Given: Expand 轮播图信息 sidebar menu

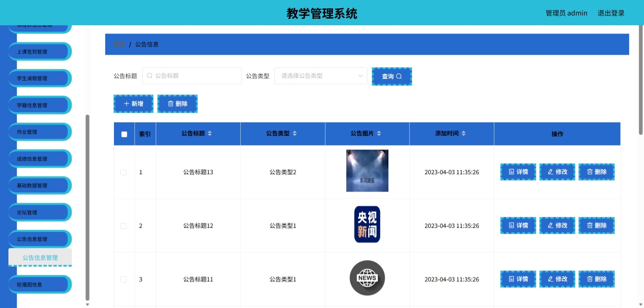Looking at the screenshot, I should (39, 285).
